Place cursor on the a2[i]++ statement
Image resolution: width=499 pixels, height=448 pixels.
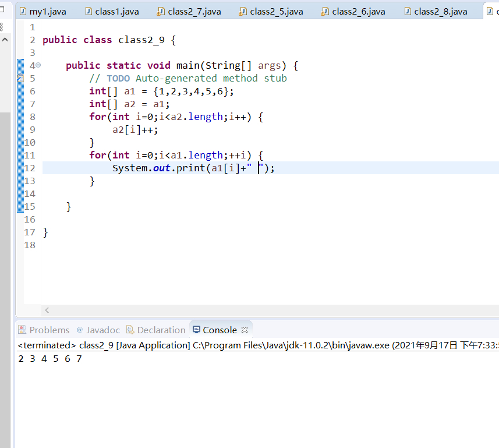pos(135,129)
